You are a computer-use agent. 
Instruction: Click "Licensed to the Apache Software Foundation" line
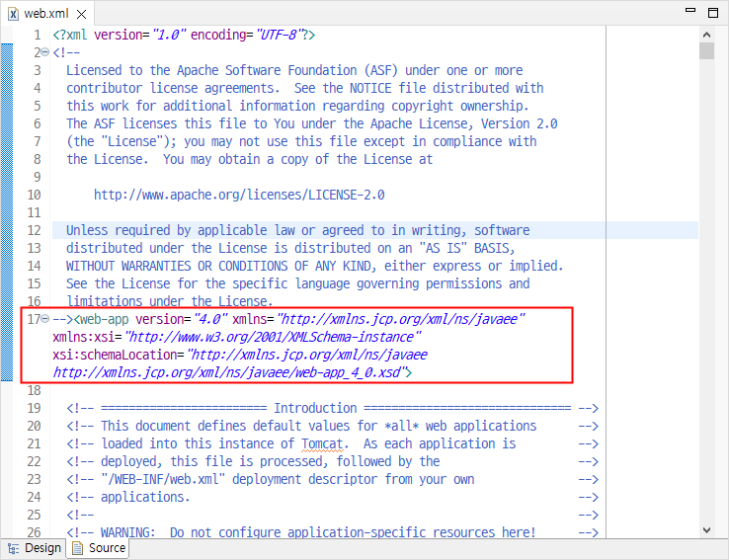click(294, 70)
